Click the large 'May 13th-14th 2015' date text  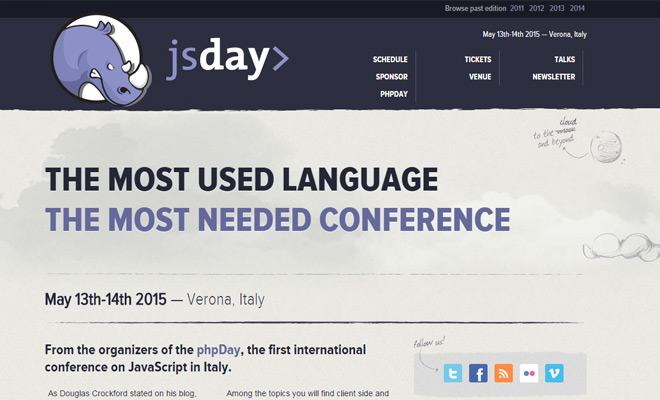[106, 299]
